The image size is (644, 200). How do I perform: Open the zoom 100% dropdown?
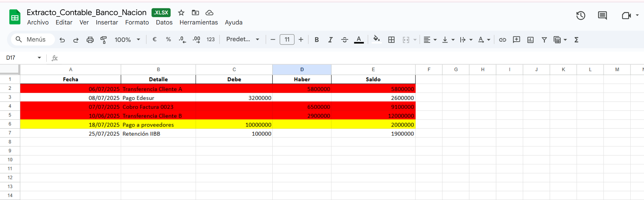pyautogui.click(x=128, y=40)
